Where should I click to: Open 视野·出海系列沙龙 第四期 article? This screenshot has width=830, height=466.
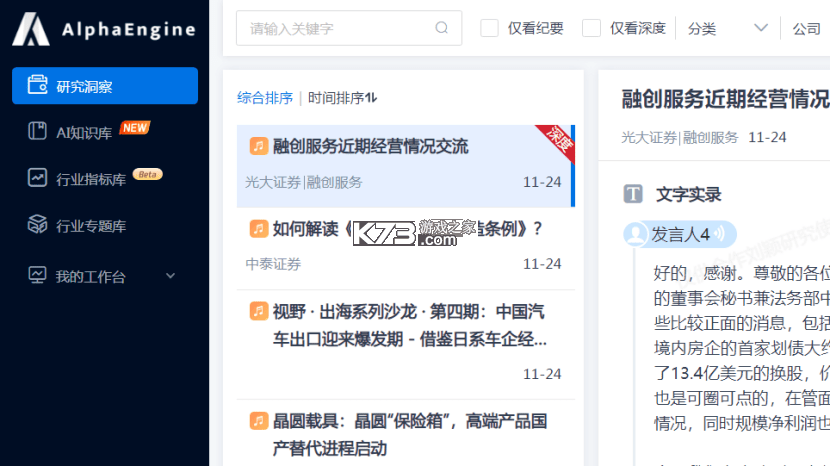click(x=405, y=345)
